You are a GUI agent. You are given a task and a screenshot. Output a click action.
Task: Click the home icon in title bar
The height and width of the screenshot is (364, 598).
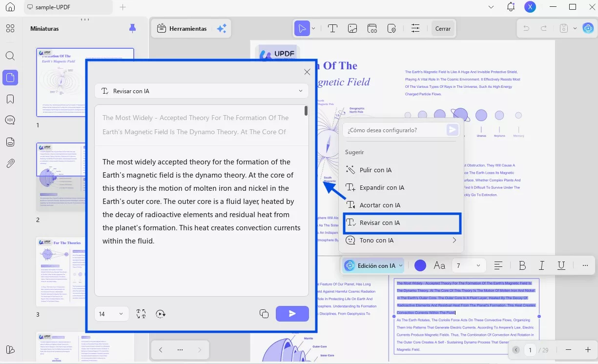10,7
